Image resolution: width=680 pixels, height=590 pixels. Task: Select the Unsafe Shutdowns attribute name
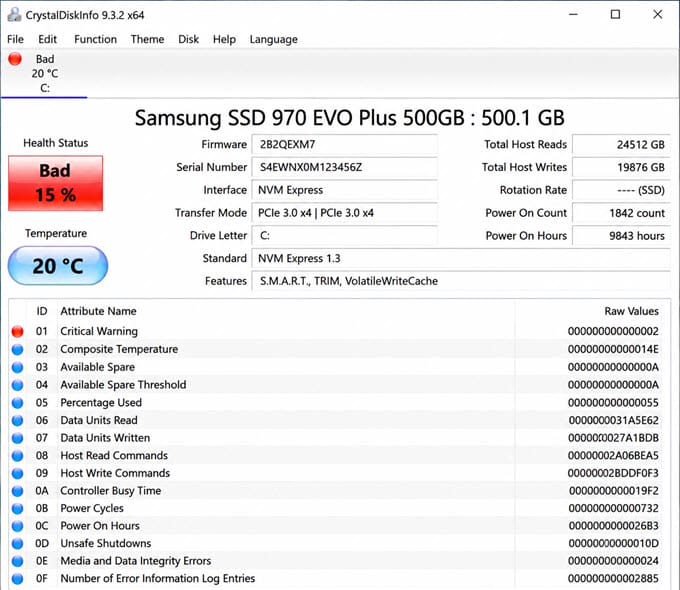[x=106, y=544]
